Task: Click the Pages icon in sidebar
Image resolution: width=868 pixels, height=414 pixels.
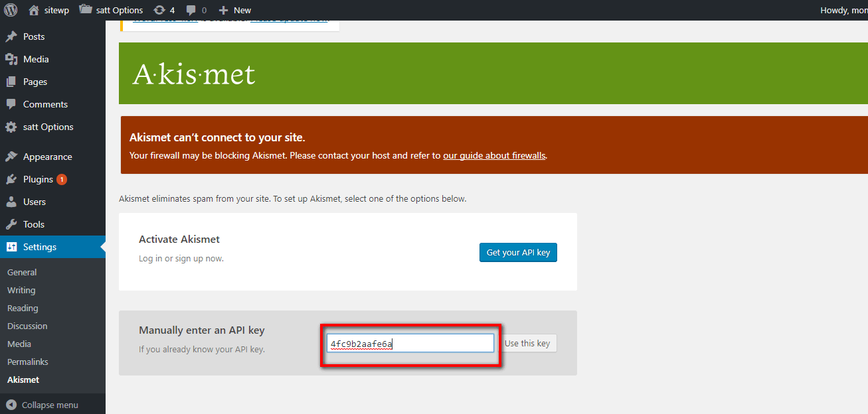Action: [11, 82]
